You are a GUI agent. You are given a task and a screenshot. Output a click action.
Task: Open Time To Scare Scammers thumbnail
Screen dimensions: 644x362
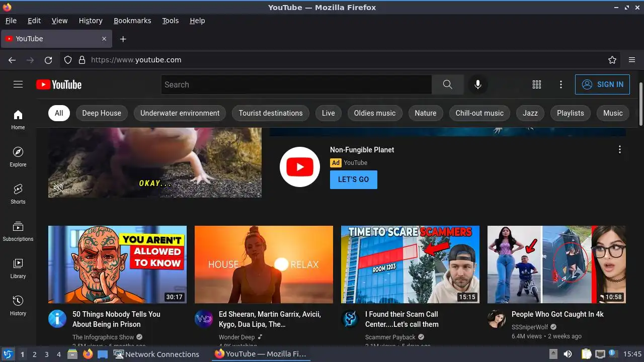pos(410,264)
